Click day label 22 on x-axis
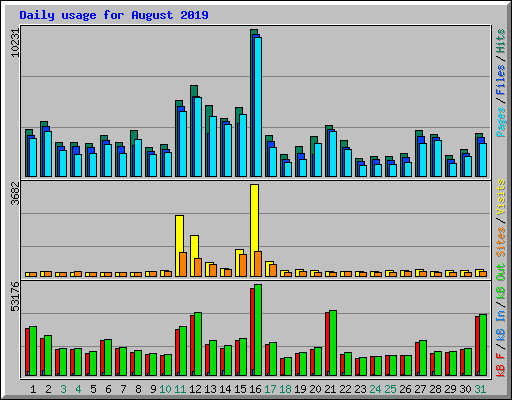The height and width of the screenshot is (400, 512). 345,389
